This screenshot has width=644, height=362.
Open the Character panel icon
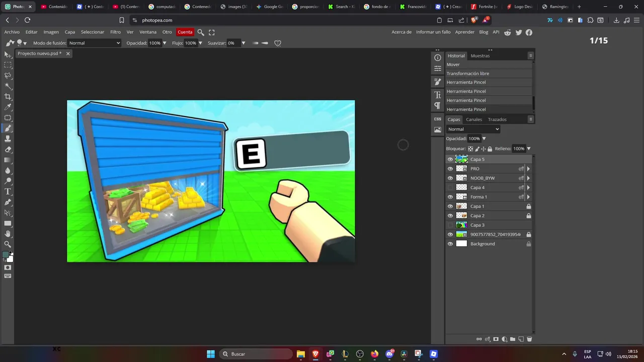coord(438,95)
